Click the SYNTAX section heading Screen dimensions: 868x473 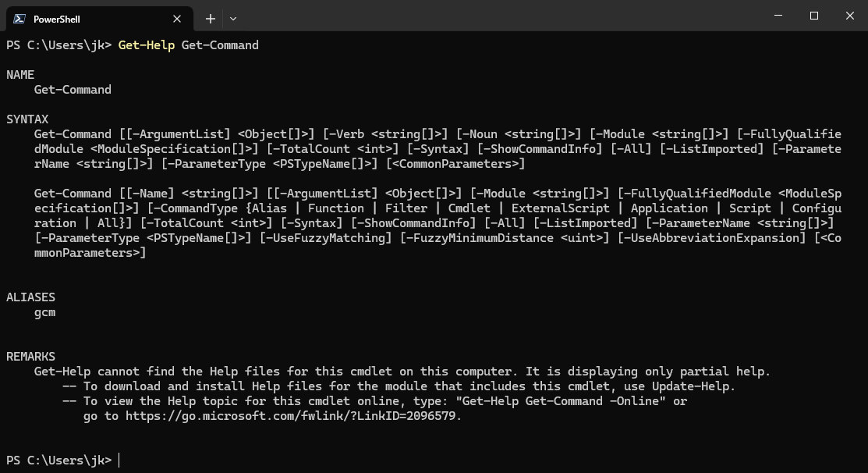pos(27,119)
